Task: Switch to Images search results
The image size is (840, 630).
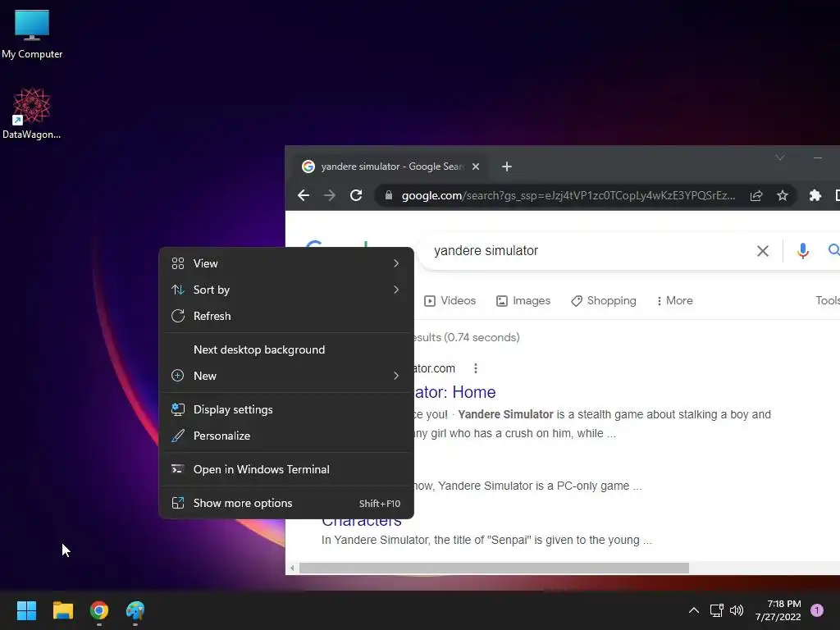Action: [523, 300]
